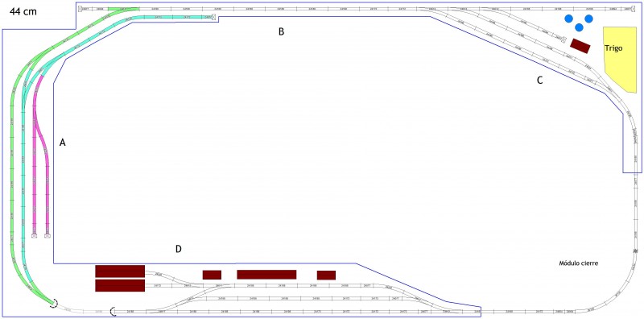The width and height of the screenshot is (644, 319).
Task: Click the small red building right of long station
Action: pos(326,275)
